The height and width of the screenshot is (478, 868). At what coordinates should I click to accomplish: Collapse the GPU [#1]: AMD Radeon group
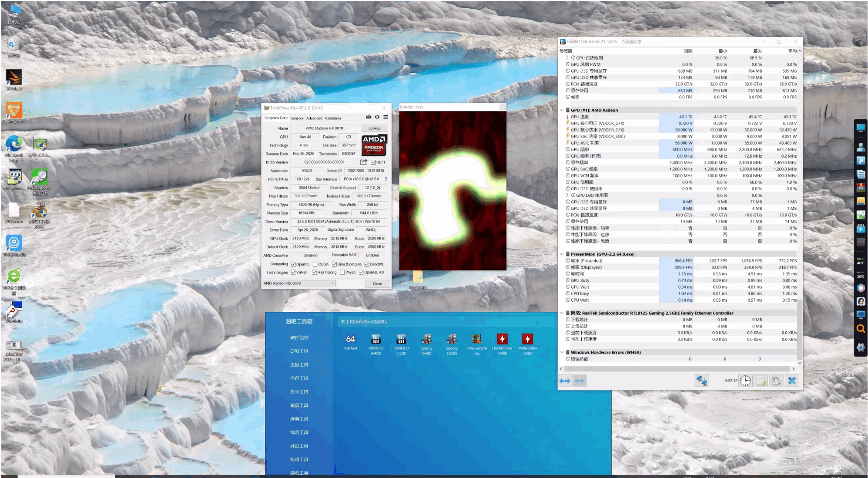(x=562, y=110)
